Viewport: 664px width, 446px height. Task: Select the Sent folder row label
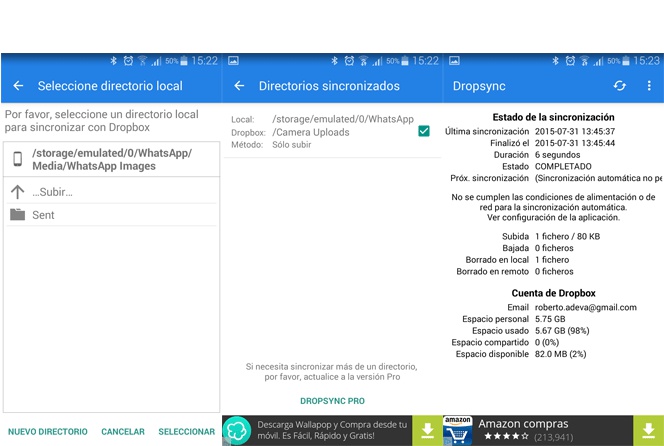click(x=43, y=215)
